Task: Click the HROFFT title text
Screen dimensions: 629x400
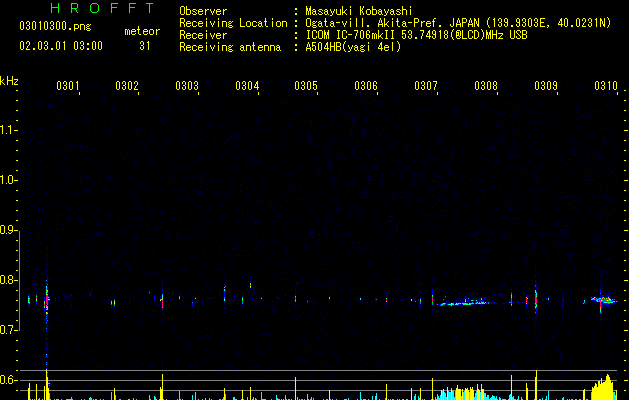Action: [103, 8]
